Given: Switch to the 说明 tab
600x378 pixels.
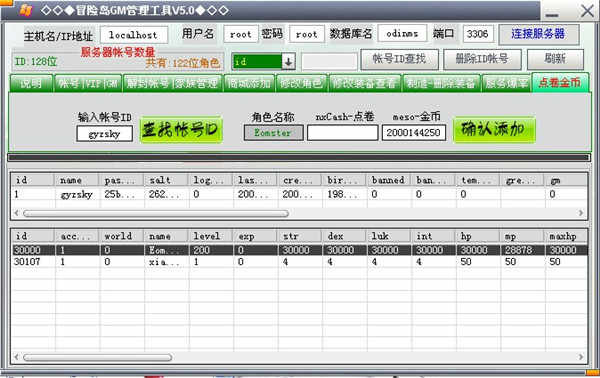Looking at the screenshot, I should (x=31, y=83).
